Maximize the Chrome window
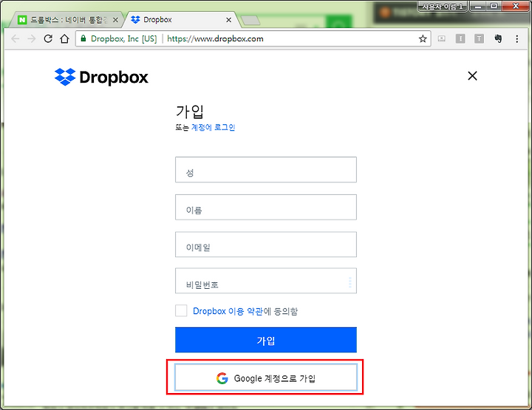 [494, 6]
